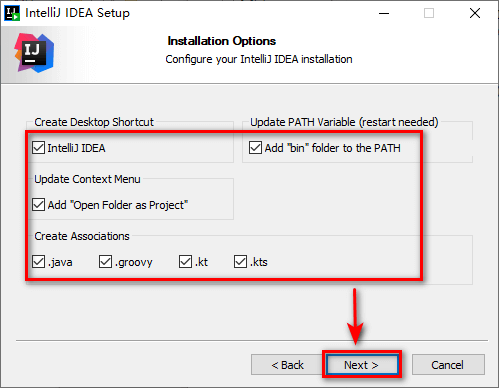The image size is (499, 388).
Task: Cancel the IntelliJ IDEA installation
Action: coord(448,365)
